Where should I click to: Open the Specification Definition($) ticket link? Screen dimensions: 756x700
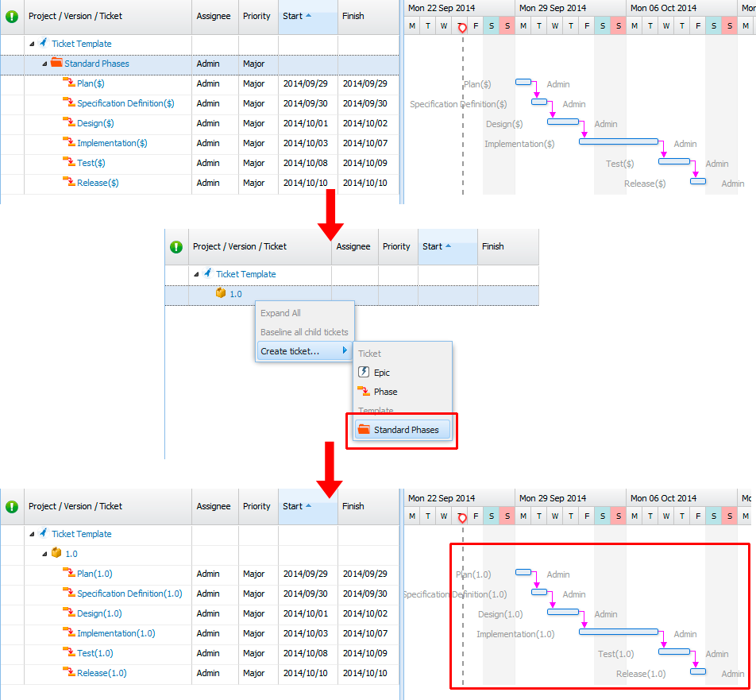(125, 103)
